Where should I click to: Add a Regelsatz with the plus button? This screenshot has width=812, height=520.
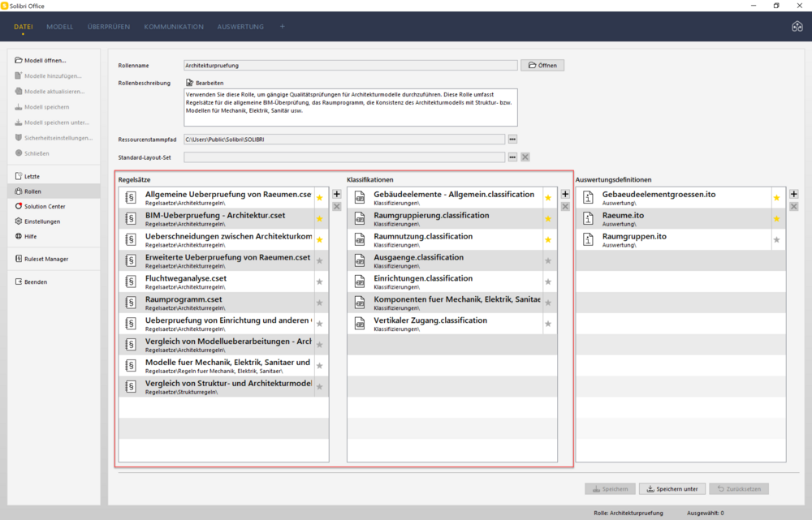point(337,194)
